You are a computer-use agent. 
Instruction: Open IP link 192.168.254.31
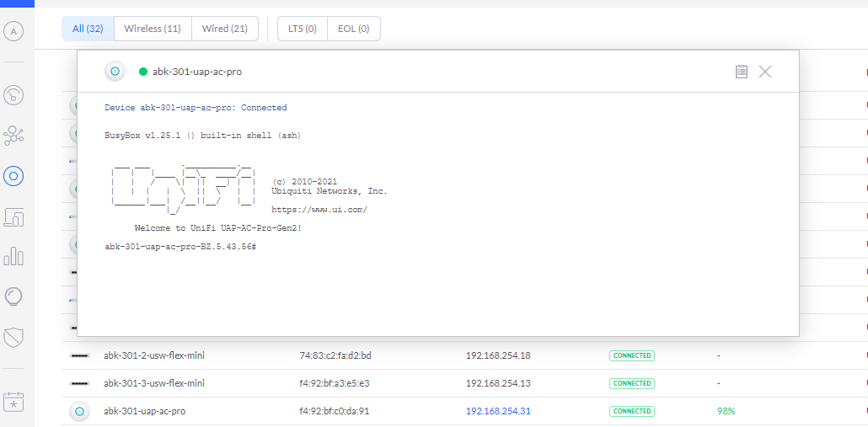[498, 411]
